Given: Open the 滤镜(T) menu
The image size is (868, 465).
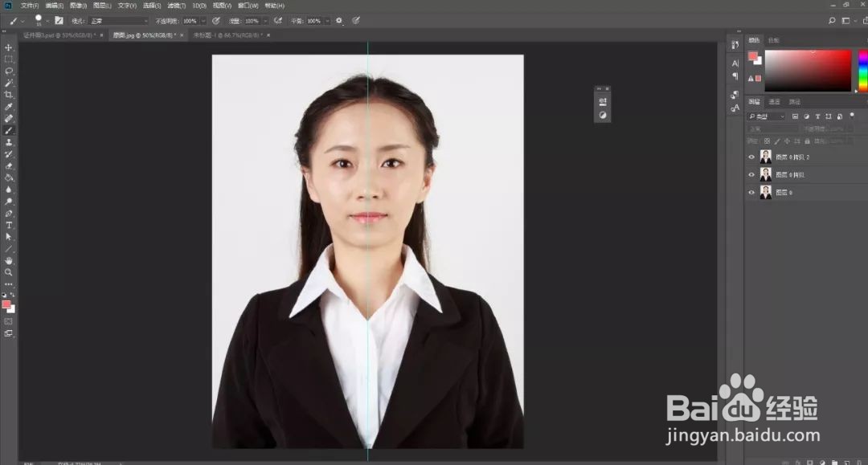Looking at the screenshot, I should pos(176,6).
